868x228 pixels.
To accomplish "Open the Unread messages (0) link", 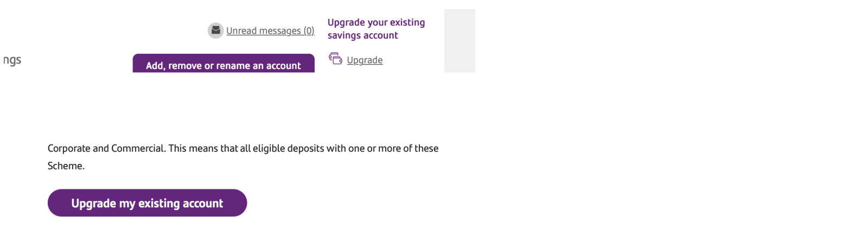I will tap(270, 31).
